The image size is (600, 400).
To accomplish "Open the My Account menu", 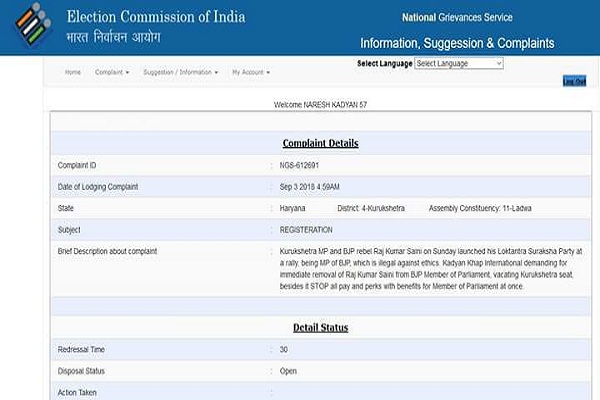I will 251,72.
